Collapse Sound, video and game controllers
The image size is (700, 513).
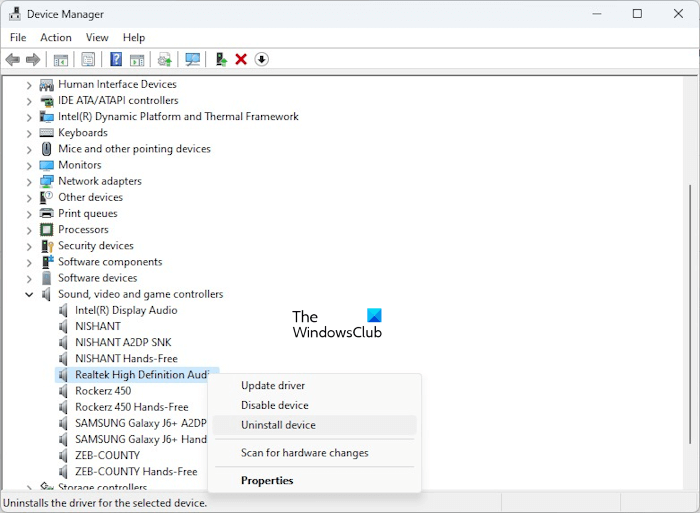click(x=29, y=294)
